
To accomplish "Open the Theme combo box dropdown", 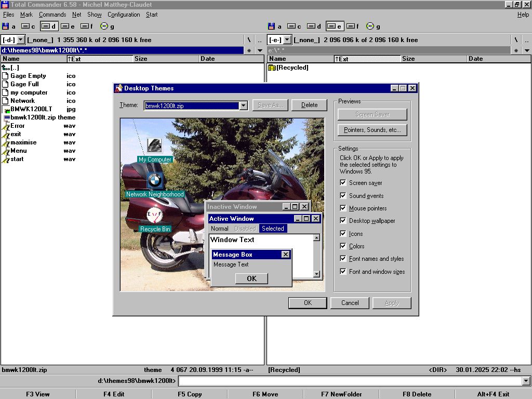I will click(243, 105).
